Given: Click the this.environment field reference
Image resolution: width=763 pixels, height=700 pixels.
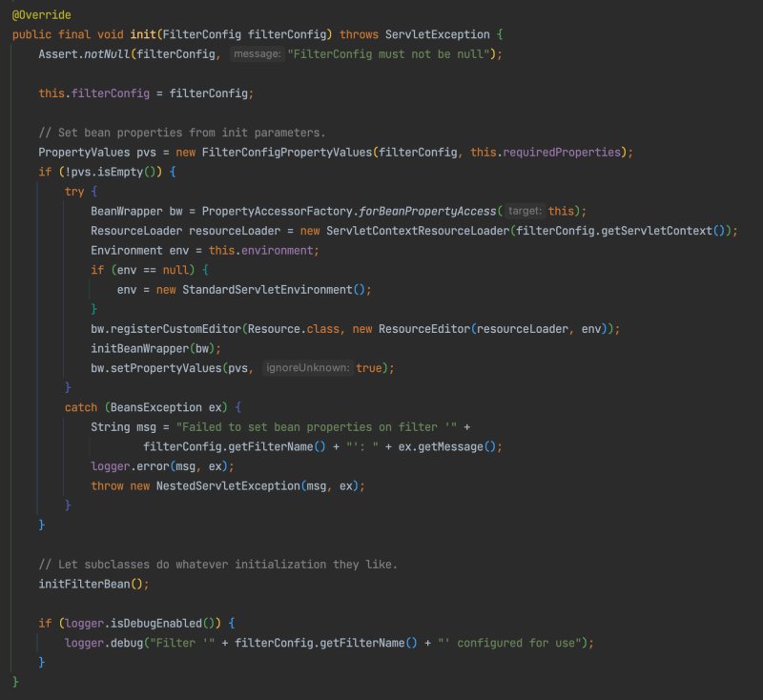Looking at the screenshot, I should pos(260,251).
